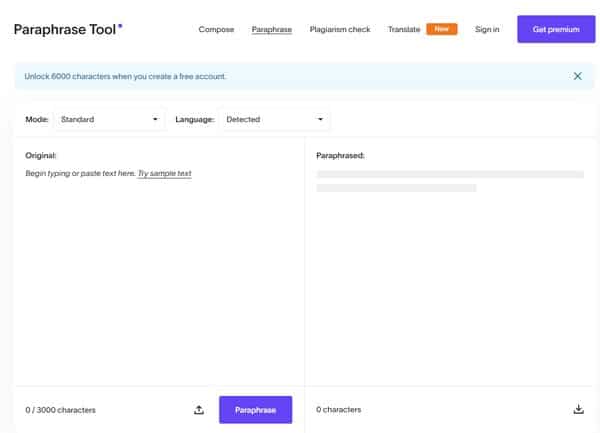The width and height of the screenshot is (600, 433).
Task: Click the 0 / 3000 characters counter
Action: [60, 410]
